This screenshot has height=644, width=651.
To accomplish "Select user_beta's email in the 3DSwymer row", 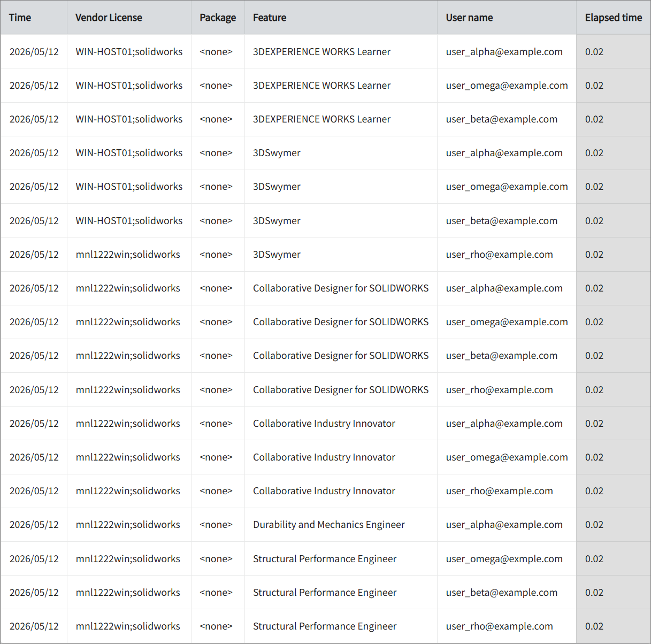I will tap(502, 221).
